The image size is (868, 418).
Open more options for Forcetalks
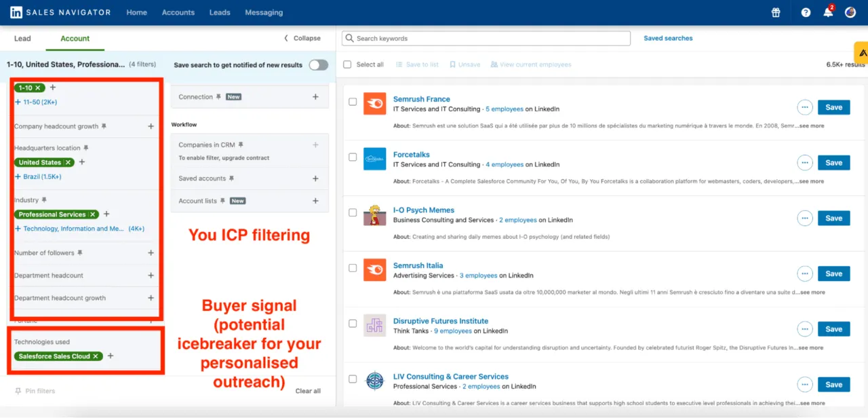point(805,163)
